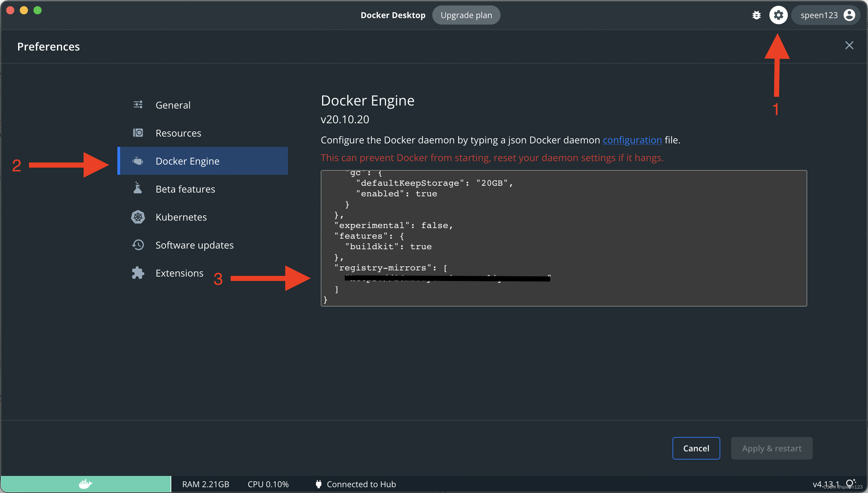
Task: Click the green macOS maximize button
Action: (x=38, y=10)
